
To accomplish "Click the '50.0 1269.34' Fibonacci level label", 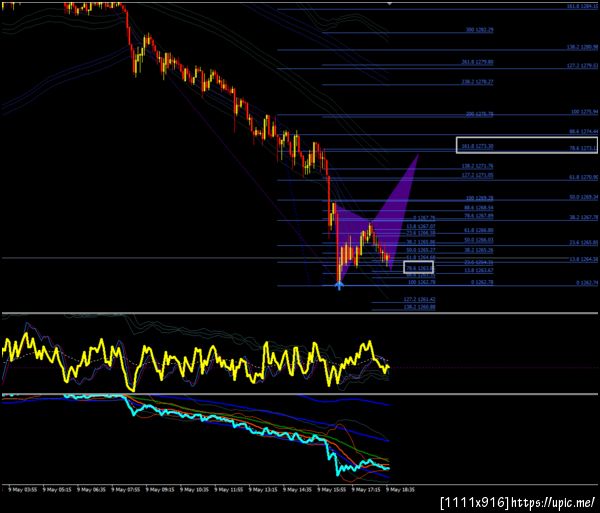I will tap(583, 197).
